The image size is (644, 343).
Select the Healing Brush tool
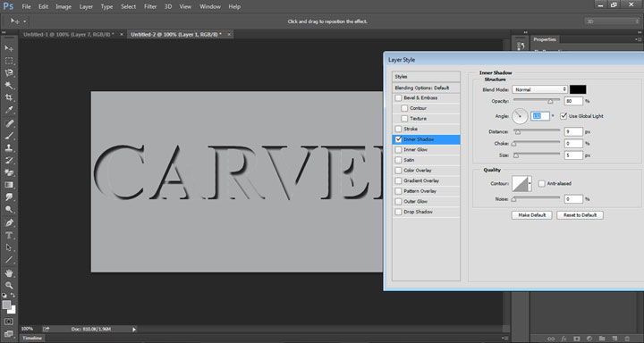click(x=9, y=123)
